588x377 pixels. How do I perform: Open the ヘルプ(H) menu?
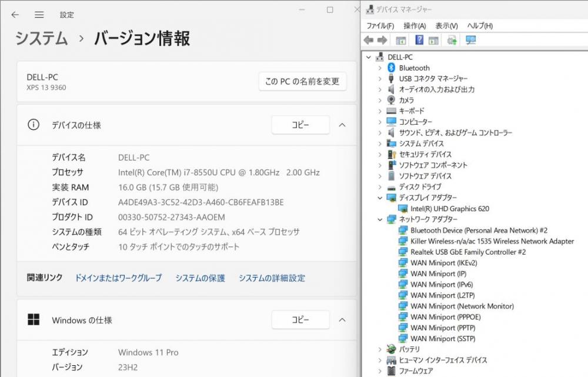pyautogui.click(x=480, y=26)
